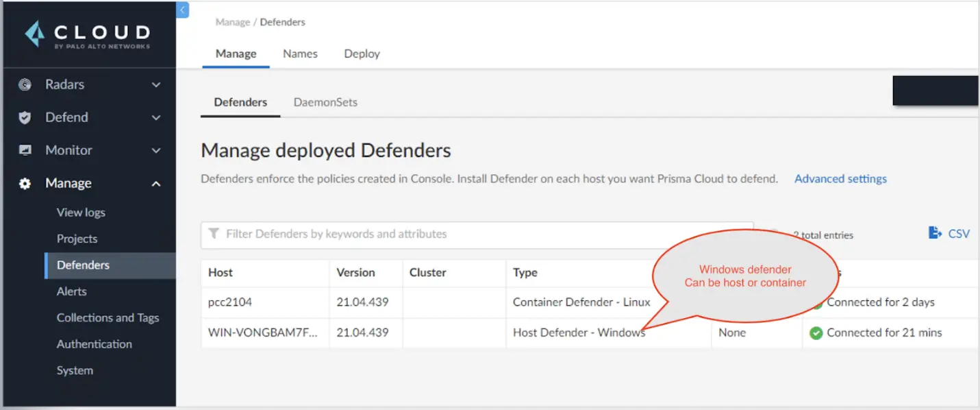Export the Defenders table via the CSV icon
Image resolution: width=980 pixels, height=410 pixels.
click(935, 233)
